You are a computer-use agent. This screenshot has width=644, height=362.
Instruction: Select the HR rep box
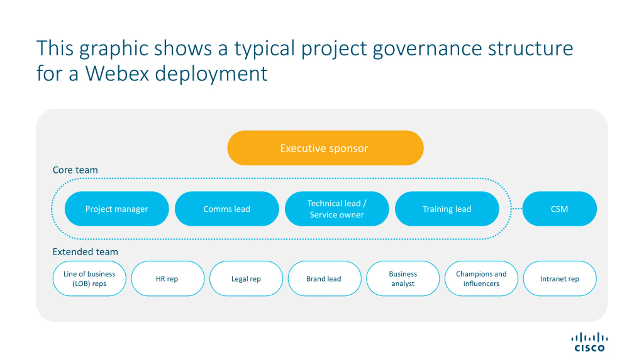(168, 279)
